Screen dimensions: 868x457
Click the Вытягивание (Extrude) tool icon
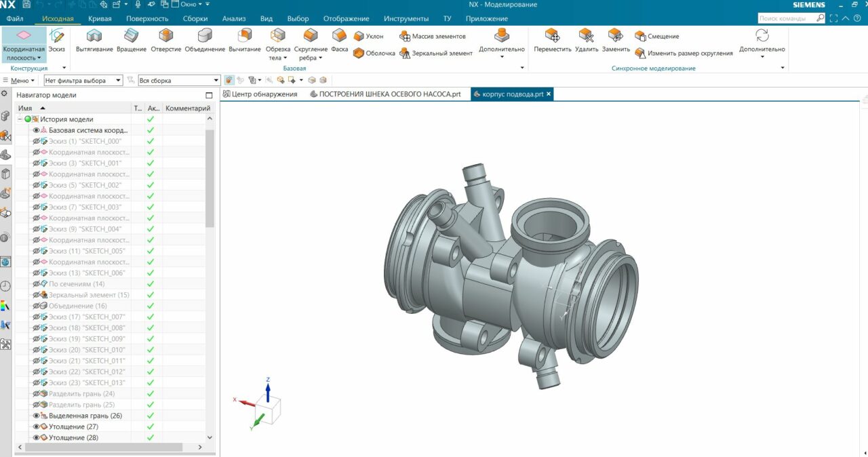(94, 36)
